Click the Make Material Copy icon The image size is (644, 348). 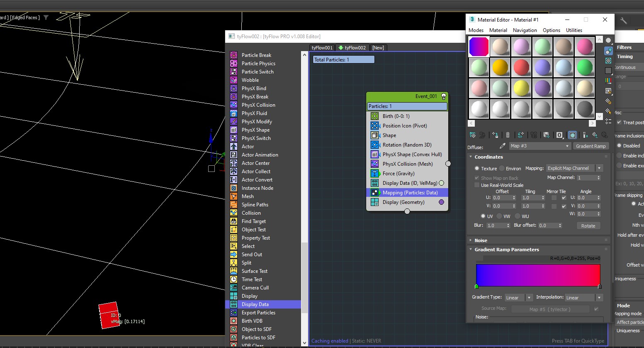click(x=521, y=135)
